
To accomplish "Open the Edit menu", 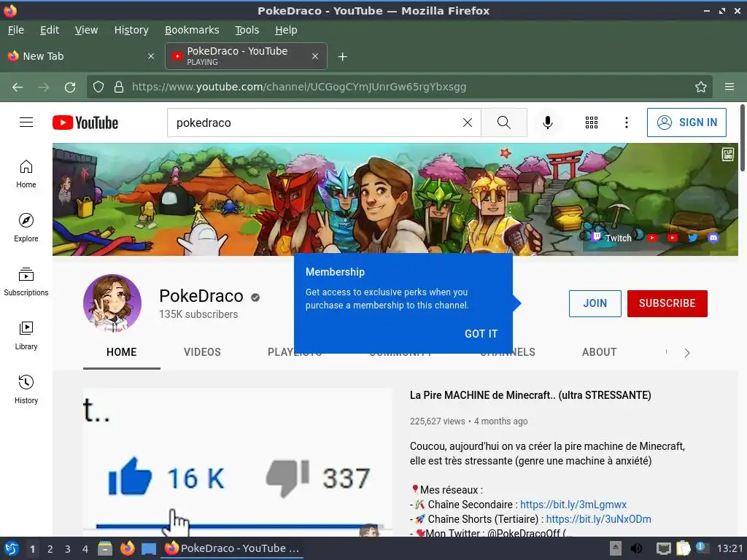I will (x=50, y=30).
